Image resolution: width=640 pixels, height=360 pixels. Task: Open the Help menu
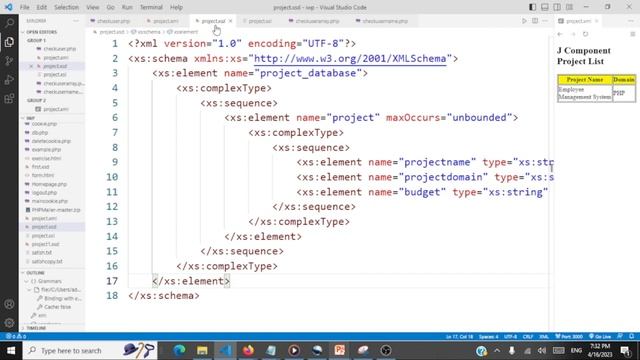[176, 7]
